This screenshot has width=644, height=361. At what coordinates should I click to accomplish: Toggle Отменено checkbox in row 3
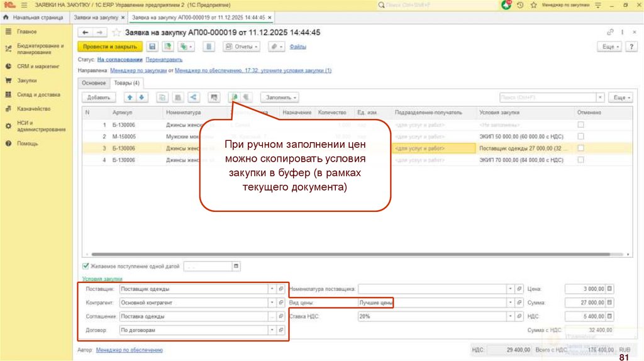pyautogui.click(x=580, y=148)
